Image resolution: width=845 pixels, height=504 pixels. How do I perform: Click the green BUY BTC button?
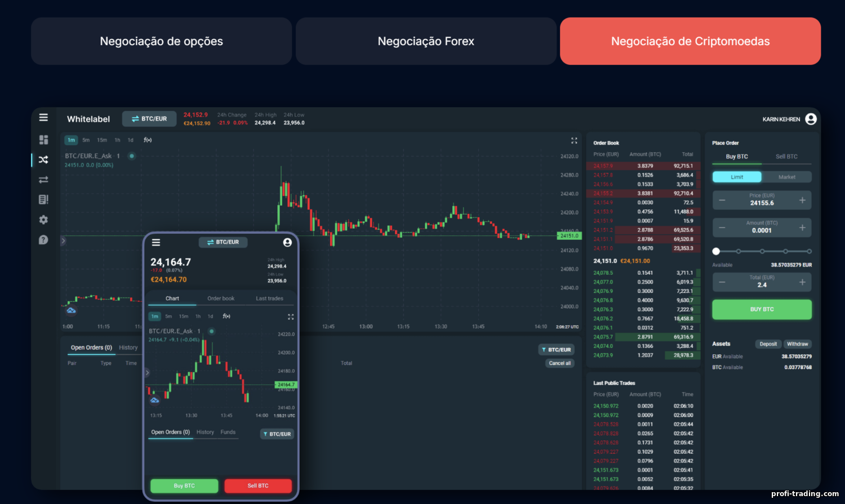click(x=762, y=309)
